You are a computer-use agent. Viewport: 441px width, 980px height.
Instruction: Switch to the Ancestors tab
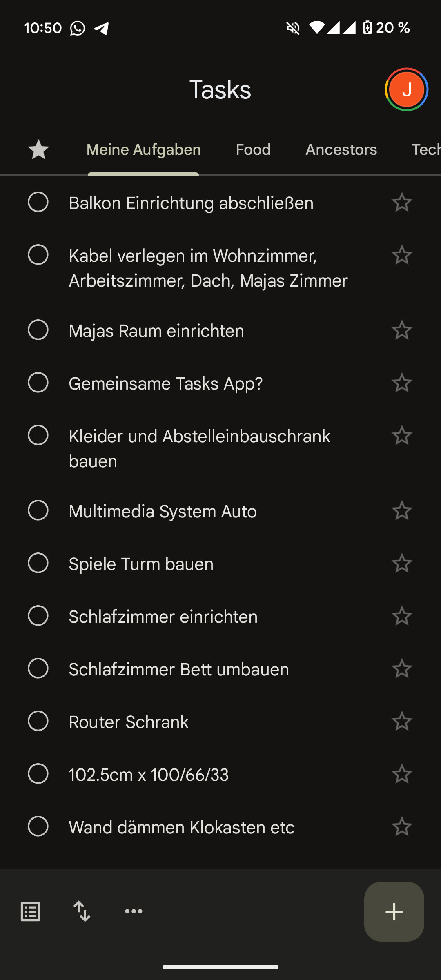(x=341, y=149)
